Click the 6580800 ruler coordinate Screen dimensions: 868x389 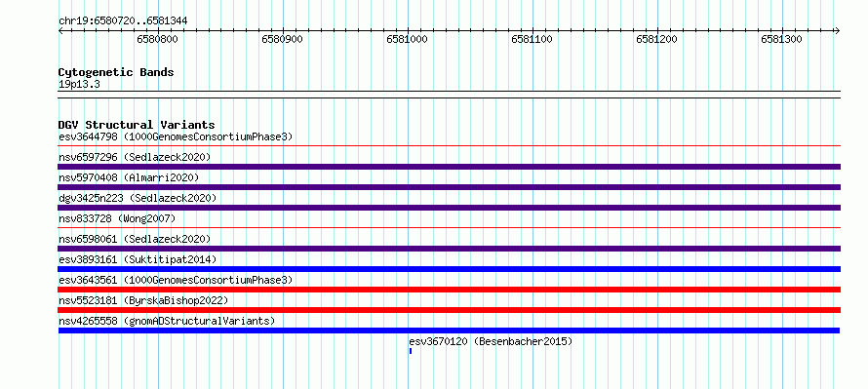tap(158, 40)
